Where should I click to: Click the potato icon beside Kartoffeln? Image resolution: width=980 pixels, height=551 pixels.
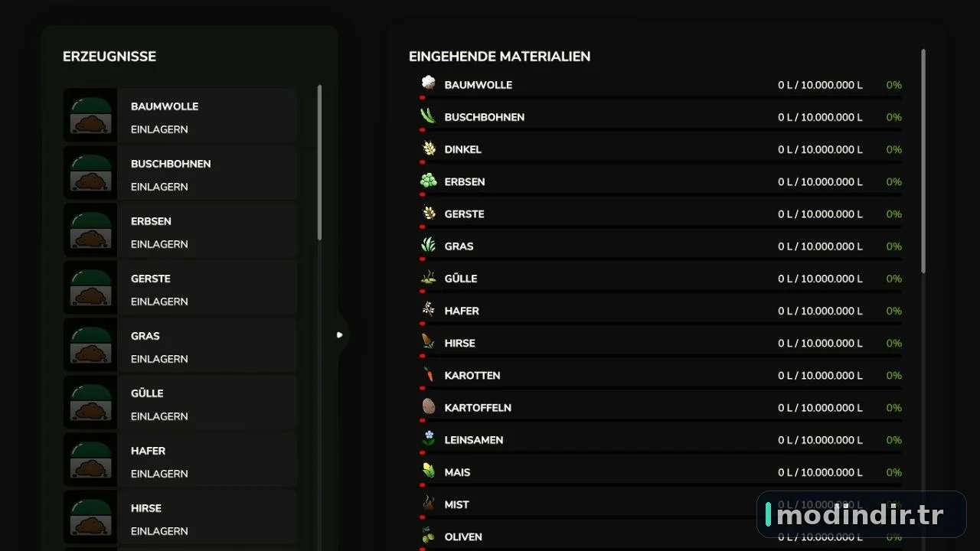(x=428, y=406)
